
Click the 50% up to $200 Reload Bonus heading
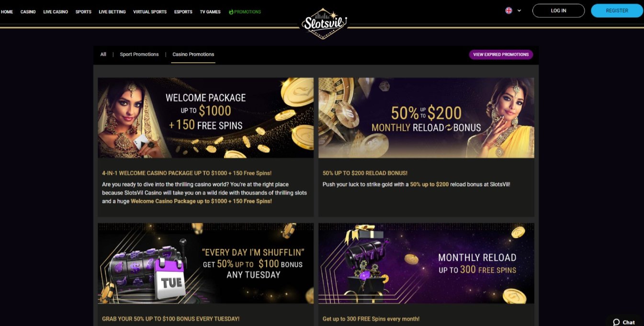(365, 173)
